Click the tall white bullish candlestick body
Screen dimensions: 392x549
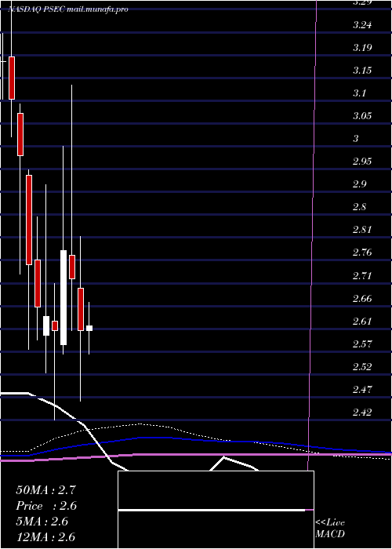click(x=64, y=297)
